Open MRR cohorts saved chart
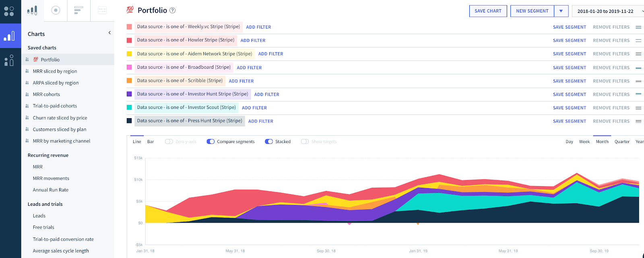The height and width of the screenshot is (258, 644). 46,94
